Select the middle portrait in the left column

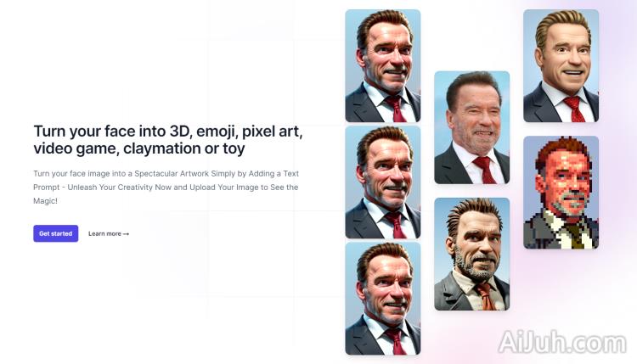click(382, 182)
